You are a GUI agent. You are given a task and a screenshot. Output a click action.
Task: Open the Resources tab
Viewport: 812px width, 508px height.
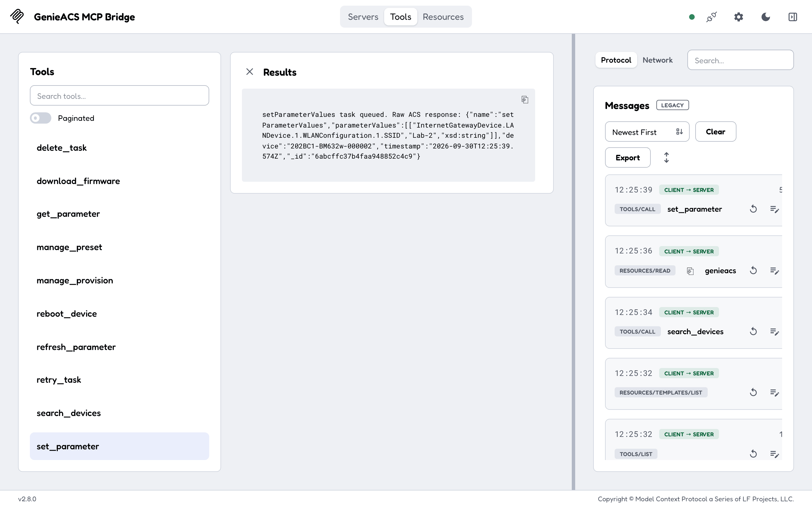443,17
